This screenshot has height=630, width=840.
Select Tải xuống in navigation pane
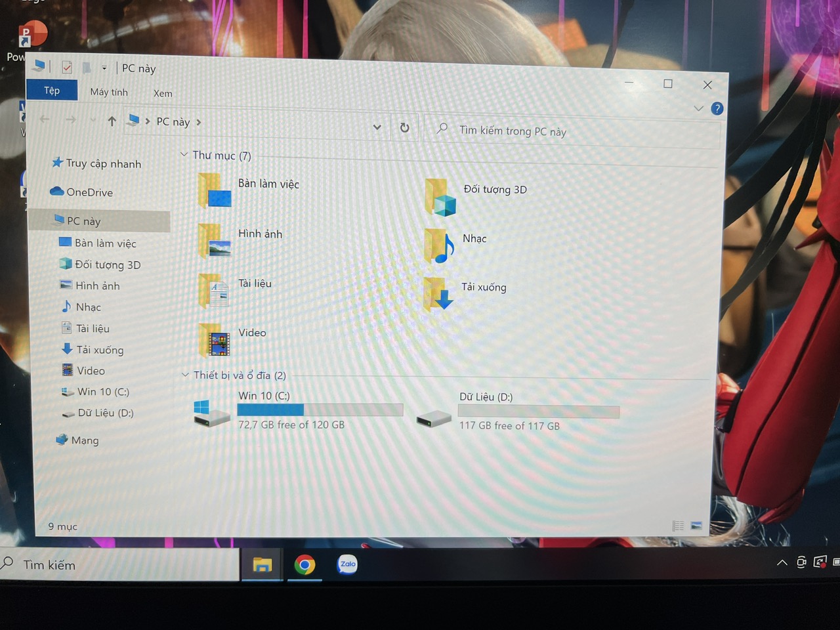click(93, 350)
